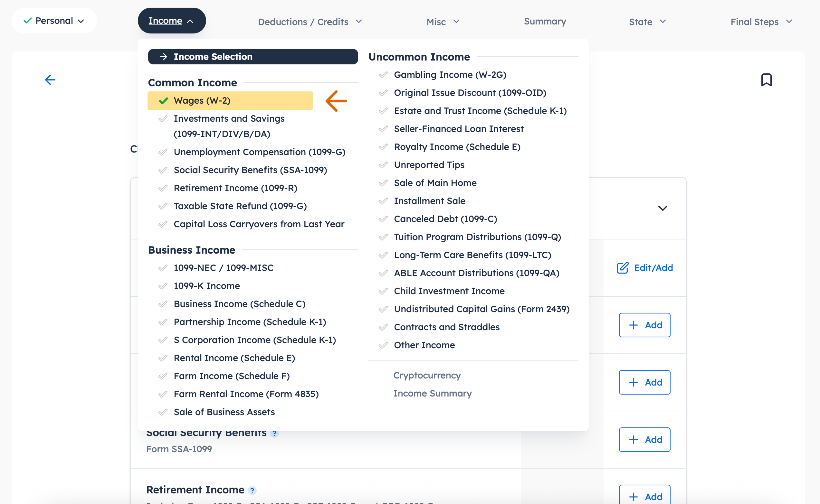Select Other Income from Uncommon Income
820x504 pixels.
tap(424, 345)
